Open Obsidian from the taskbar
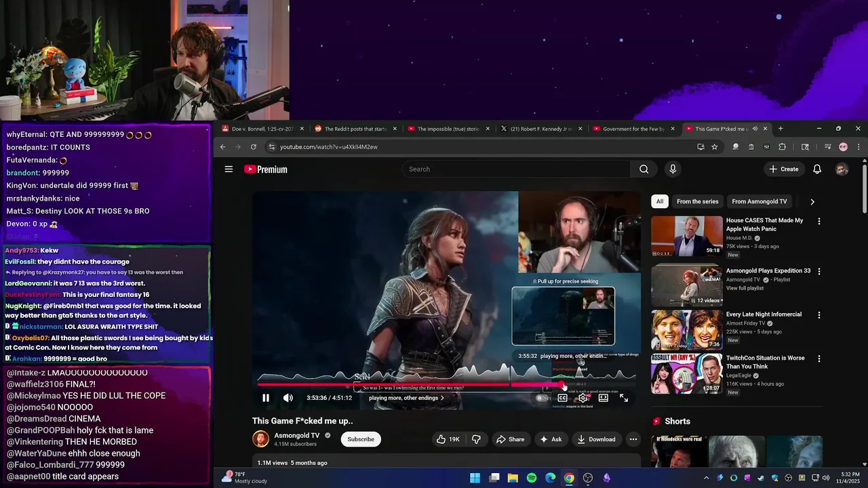 [x=606, y=478]
